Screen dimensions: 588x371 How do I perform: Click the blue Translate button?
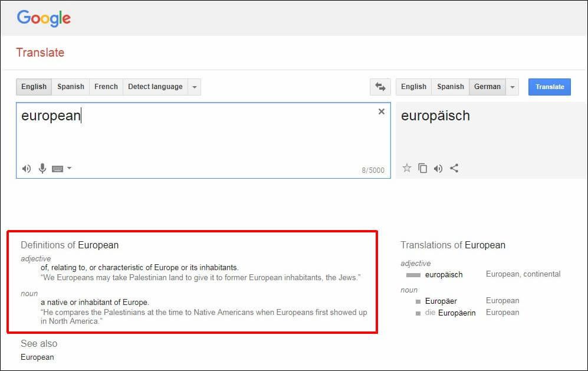tap(550, 87)
